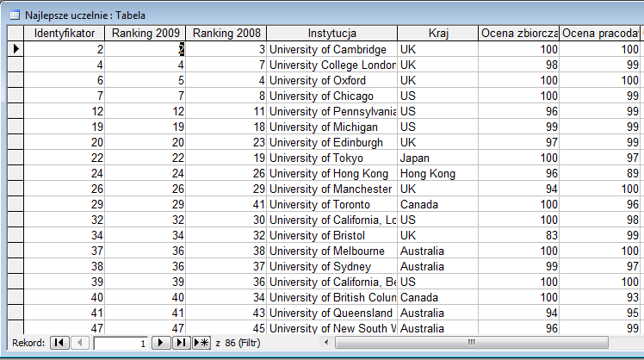Click the '86 (Filtr)' record count text

[242, 343]
